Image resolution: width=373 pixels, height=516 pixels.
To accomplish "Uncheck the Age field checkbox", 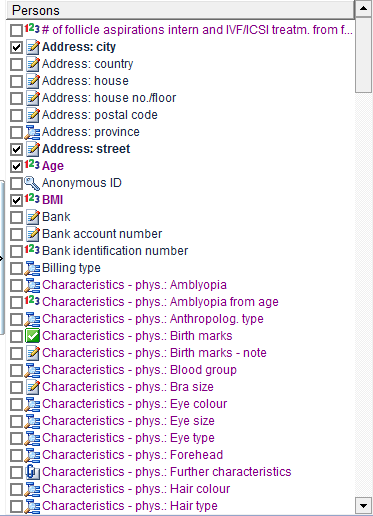I will tap(16, 166).
